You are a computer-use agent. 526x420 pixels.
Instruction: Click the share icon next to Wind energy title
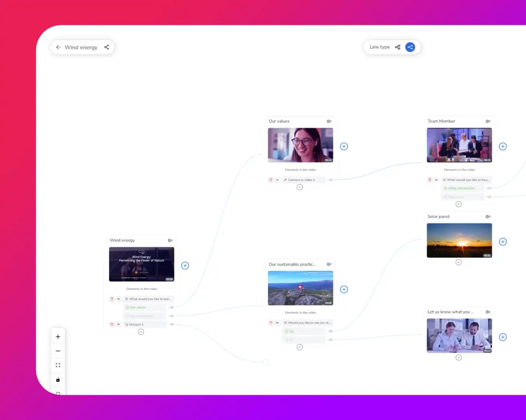click(x=107, y=47)
